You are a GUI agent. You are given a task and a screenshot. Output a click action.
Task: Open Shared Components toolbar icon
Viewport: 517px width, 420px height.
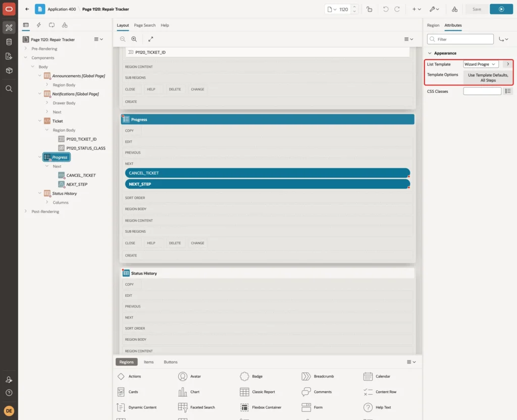[454, 9]
